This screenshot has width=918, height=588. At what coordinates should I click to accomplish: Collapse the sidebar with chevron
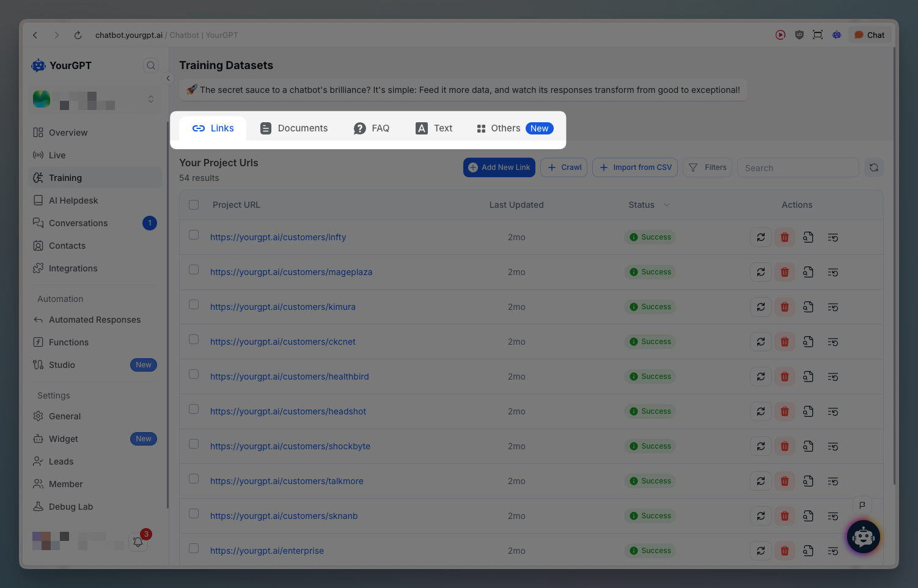pos(168,78)
